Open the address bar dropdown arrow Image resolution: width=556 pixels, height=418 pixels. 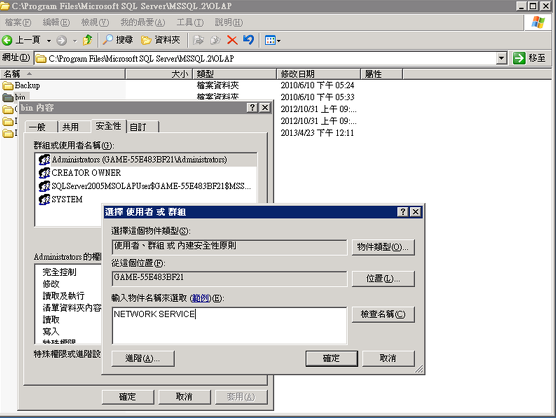tap(501, 58)
